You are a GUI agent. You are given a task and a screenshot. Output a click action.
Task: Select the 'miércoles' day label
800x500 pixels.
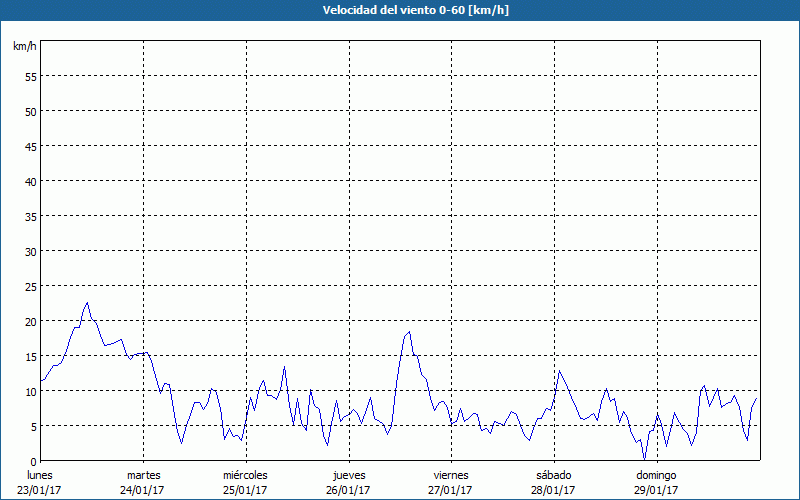pos(245,475)
